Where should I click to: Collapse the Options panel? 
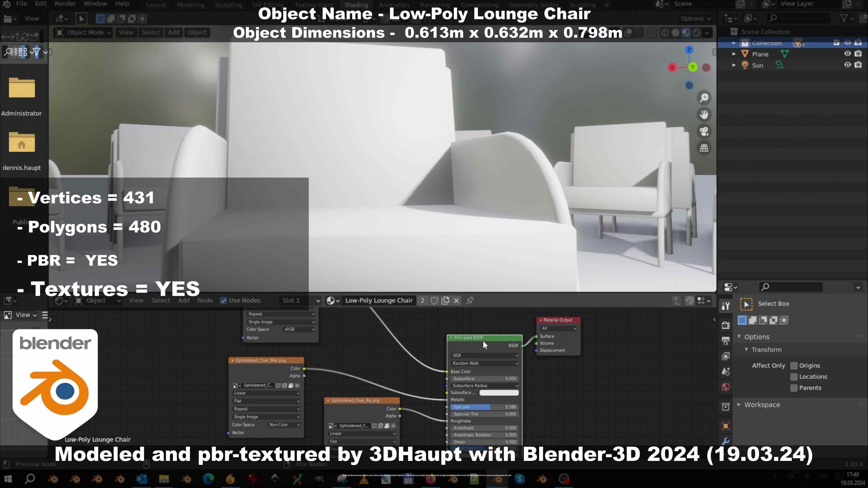pyautogui.click(x=739, y=337)
